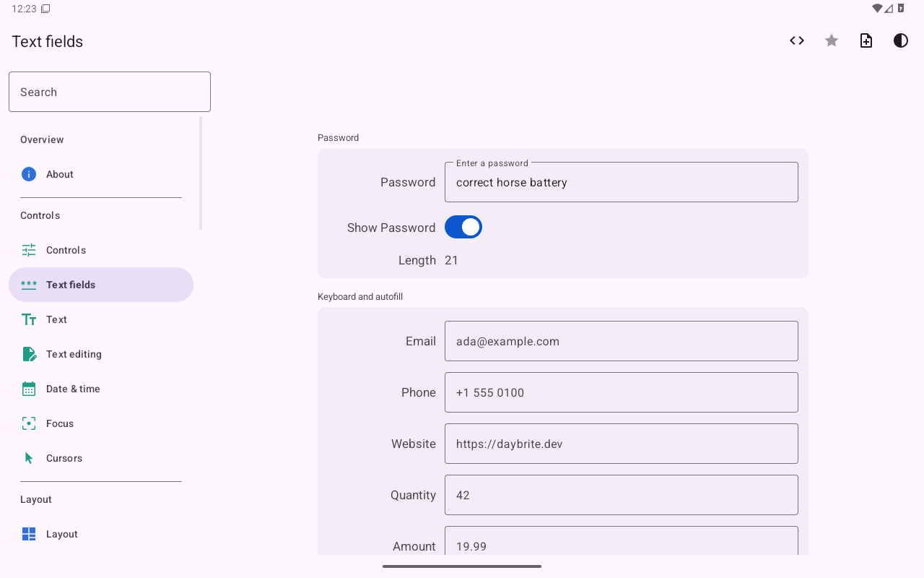The height and width of the screenshot is (578, 924).
Task: Open the Layout page
Action: click(x=101, y=534)
